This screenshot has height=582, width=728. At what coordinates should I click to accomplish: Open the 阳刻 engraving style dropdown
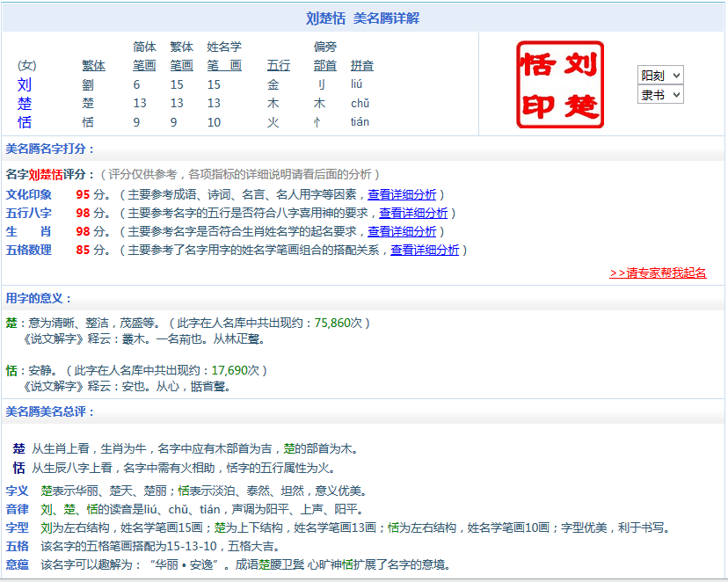[660, 76]
